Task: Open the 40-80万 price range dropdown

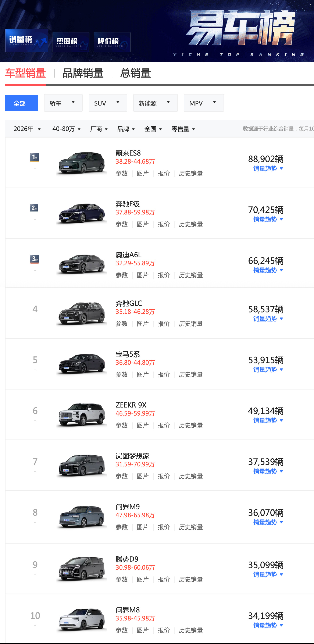Action: pyautogui.click(x=66, y=129)
